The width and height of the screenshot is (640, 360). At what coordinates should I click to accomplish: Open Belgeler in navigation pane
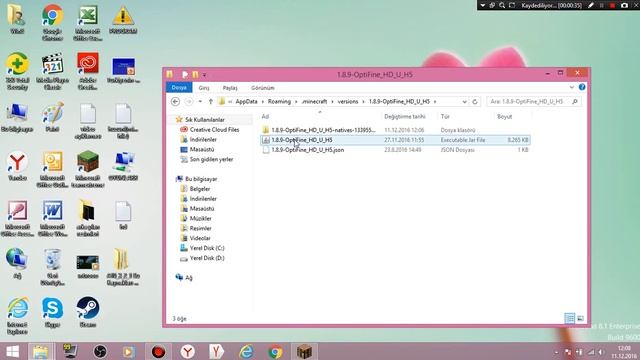click(x=196, y=189)
